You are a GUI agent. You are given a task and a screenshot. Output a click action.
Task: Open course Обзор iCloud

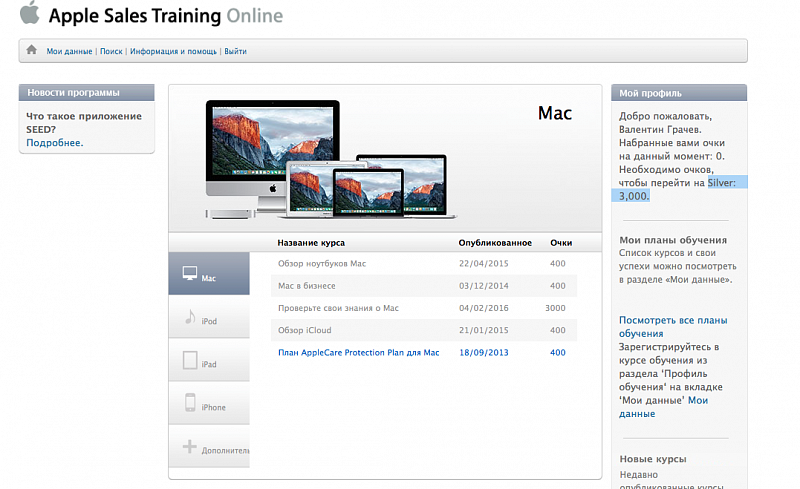305,330
